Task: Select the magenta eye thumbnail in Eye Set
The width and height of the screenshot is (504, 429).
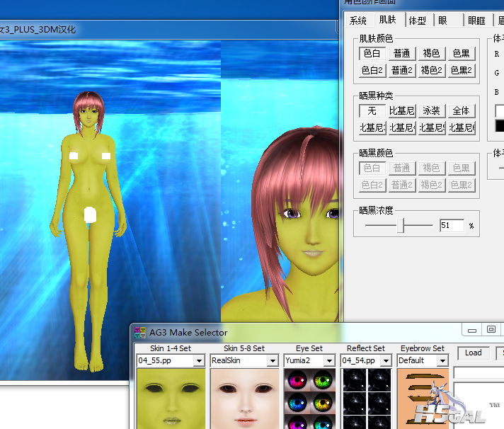Action: (296, 380)
